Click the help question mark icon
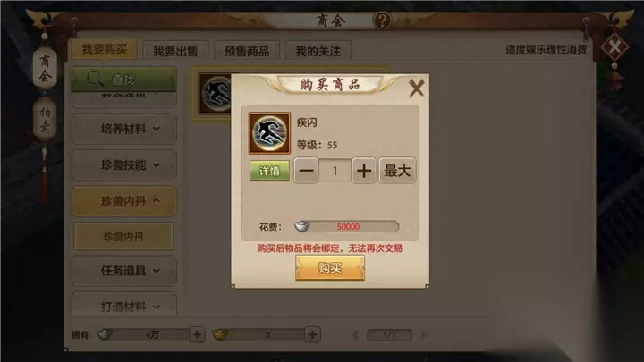This screenshot has height=362, width=644. pyautogui.click(x=382, y=20)
